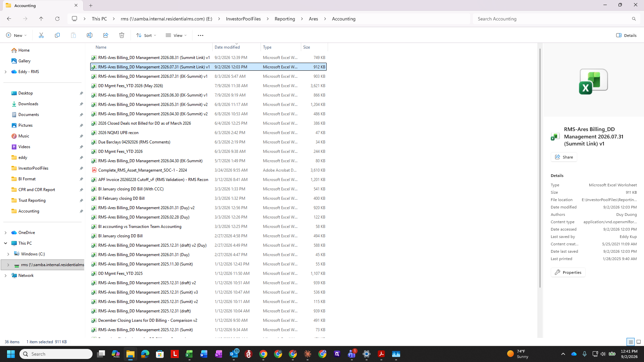Open the weather widget 74°F Sunny

point(518,354)
